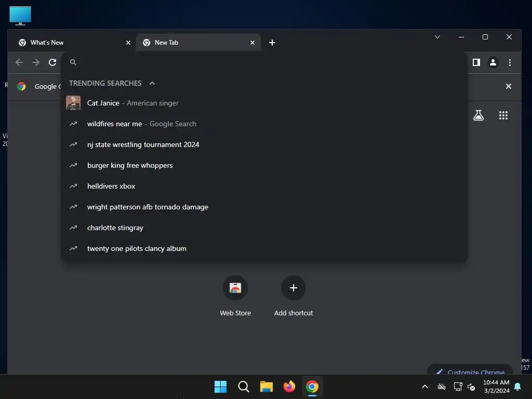Close the What's New tab
532x399 pixels.
click(x=128, y=43)
